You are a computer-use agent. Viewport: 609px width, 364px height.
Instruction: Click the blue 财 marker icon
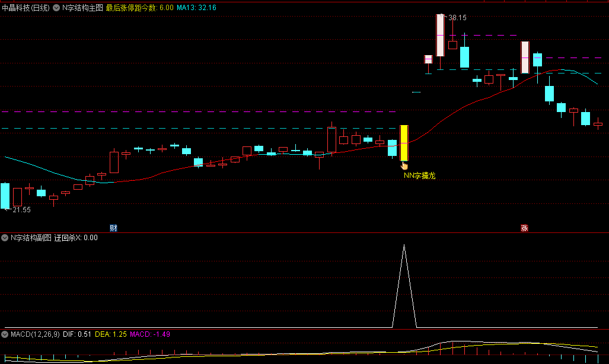(113, 228)
